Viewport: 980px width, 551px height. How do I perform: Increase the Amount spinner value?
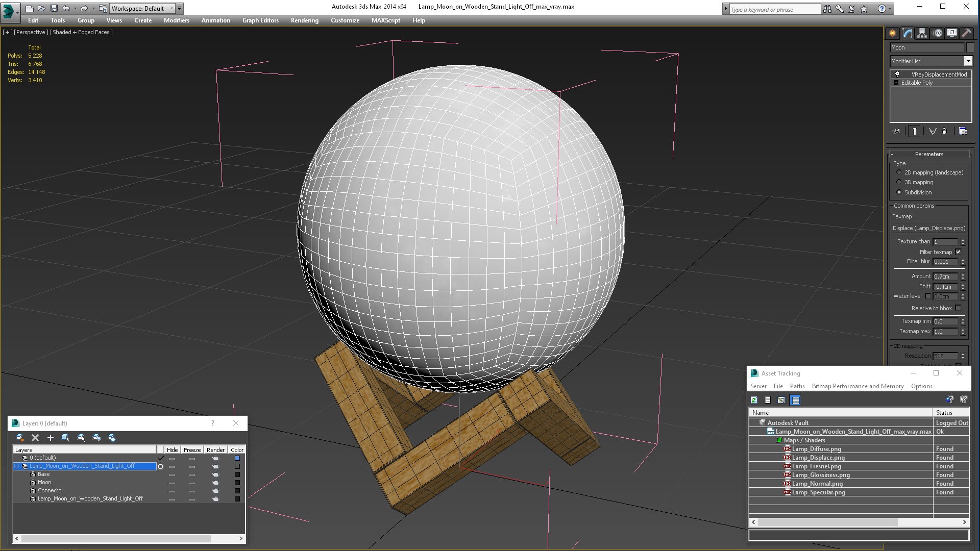click(x=963, y=274)
